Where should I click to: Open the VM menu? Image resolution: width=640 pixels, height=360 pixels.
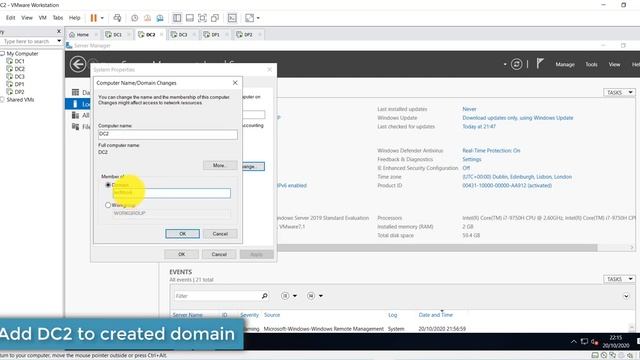[42, 18]
